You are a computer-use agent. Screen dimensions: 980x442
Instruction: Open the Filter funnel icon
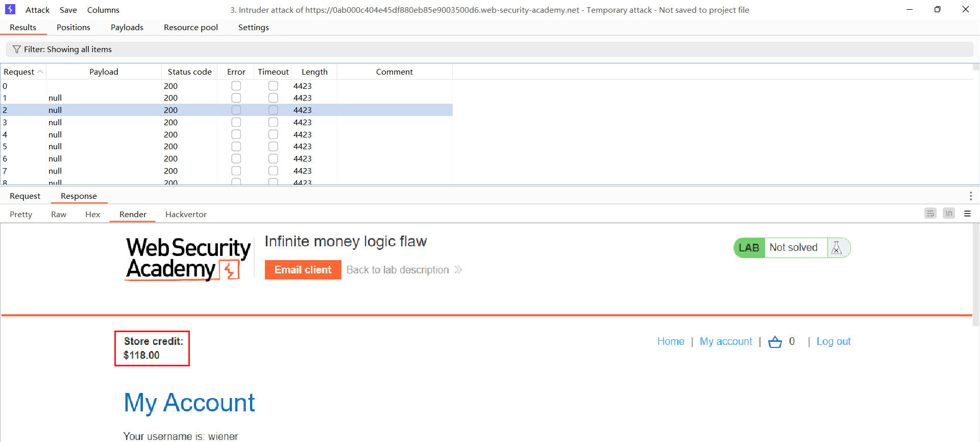click(x=17, y=49)
